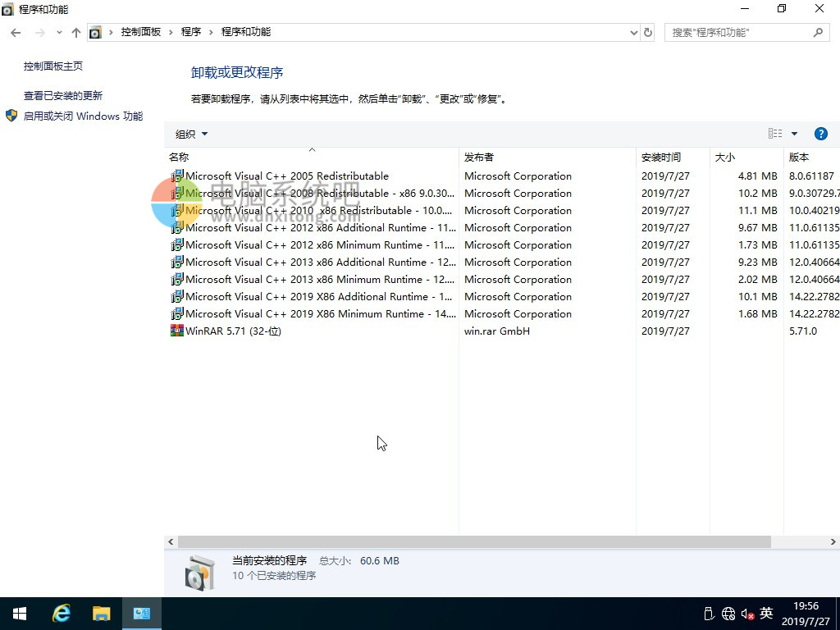
Task: Click the shield icon beside Windows 功能
Action: coord(11,116)
